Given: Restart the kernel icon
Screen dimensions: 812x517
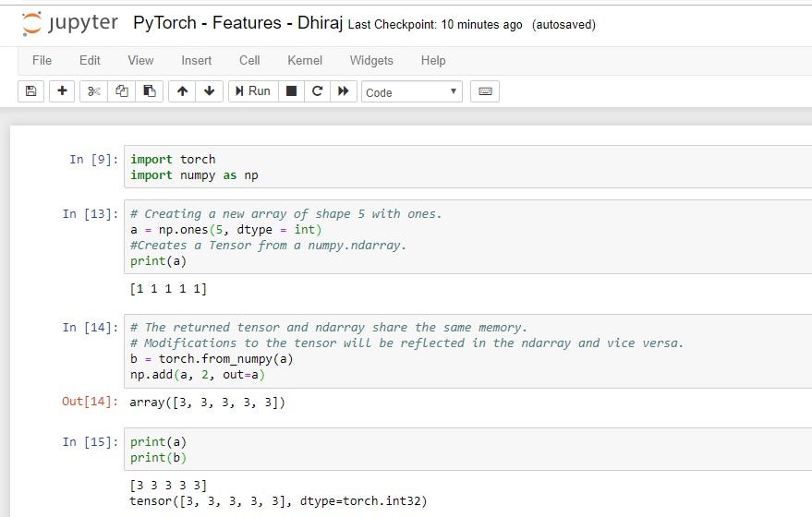Looking at the screenshot, I should click(x=318, y=91).
